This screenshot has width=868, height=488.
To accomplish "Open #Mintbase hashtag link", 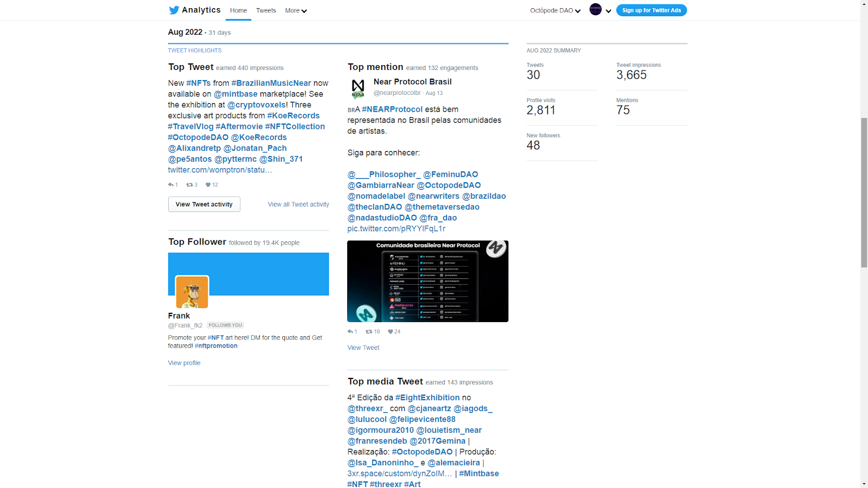I will (x=479, y=473).
